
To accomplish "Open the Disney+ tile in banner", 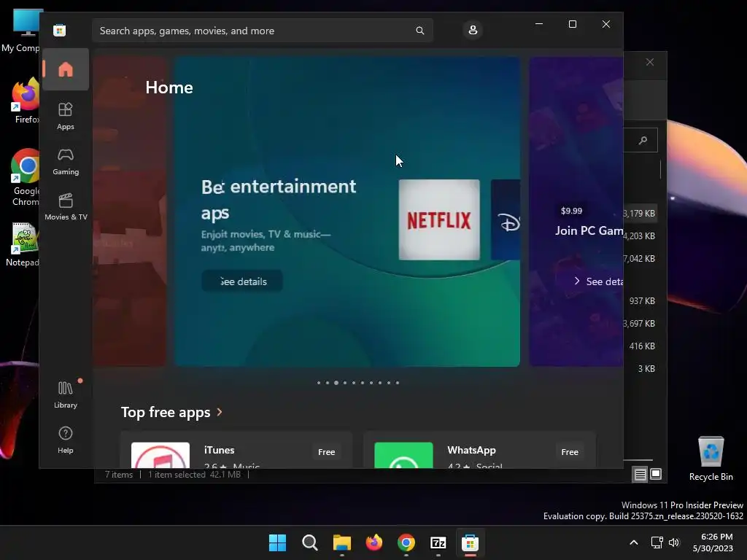I will 506,219.
